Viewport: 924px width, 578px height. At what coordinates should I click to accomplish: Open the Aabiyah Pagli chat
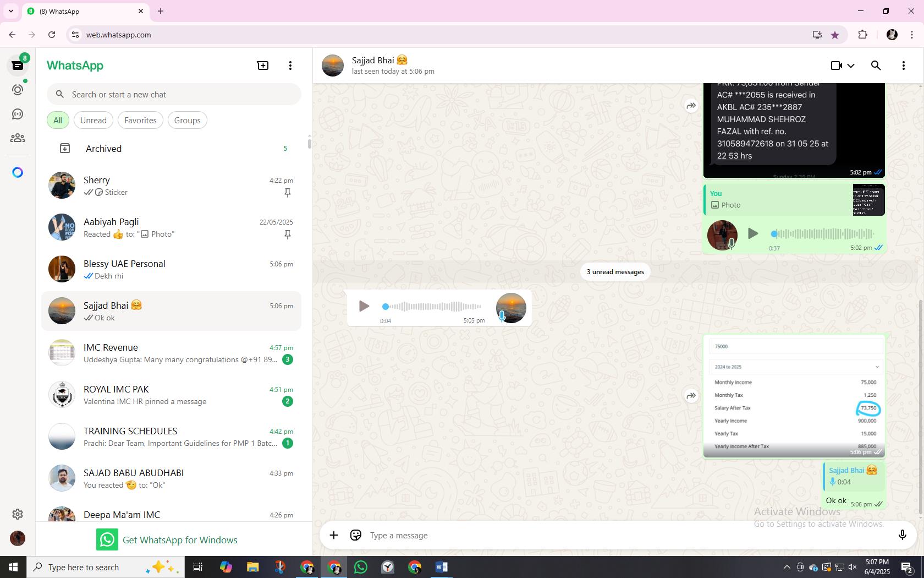[172, 227]
